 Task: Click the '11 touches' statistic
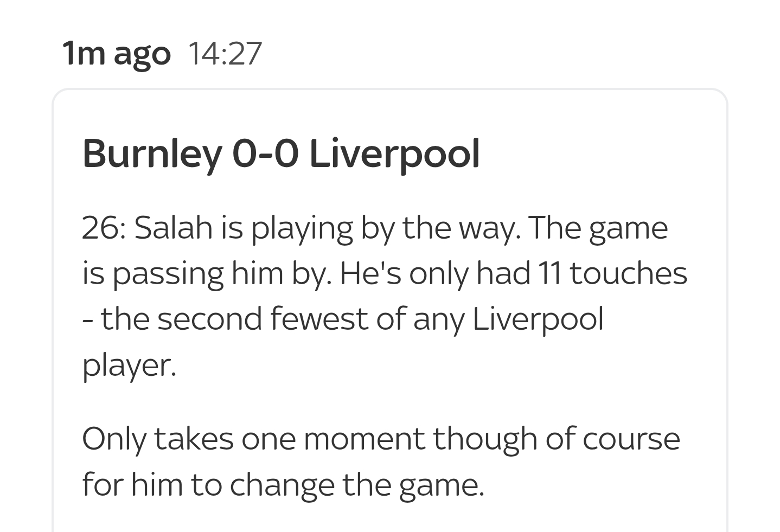[x=612, y=273]
